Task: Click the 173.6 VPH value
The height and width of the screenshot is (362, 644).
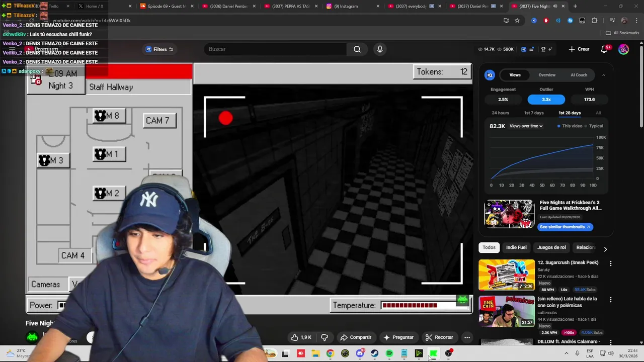Action: 589,100
